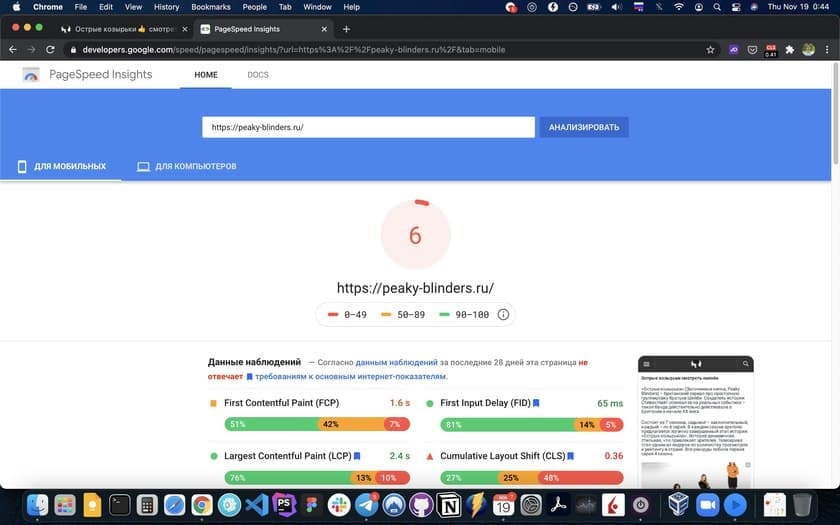The image size is (840, 525).
Task: Click the FCP distribution bar's 51% segment
Action: coord(271,424)
